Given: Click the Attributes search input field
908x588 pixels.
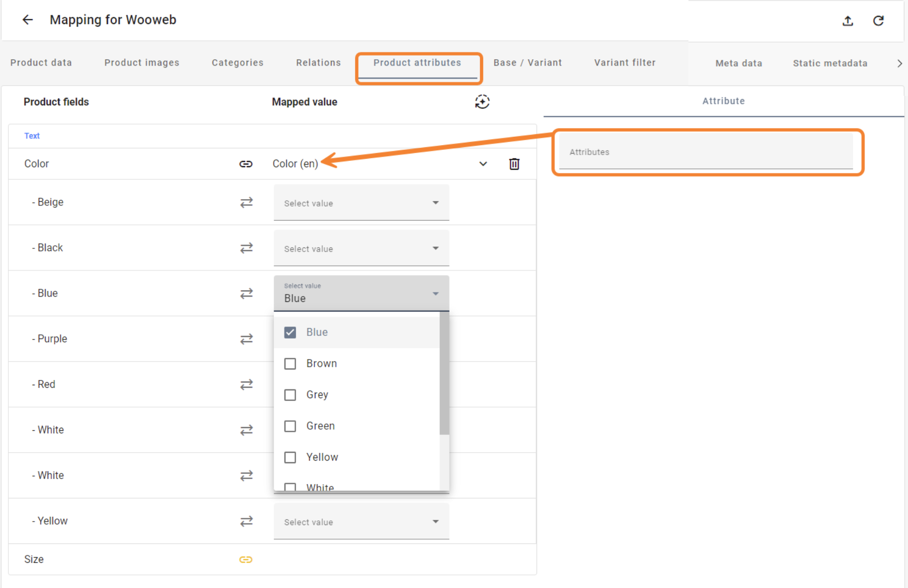Looking at the screenshot, I should [705, 152].
